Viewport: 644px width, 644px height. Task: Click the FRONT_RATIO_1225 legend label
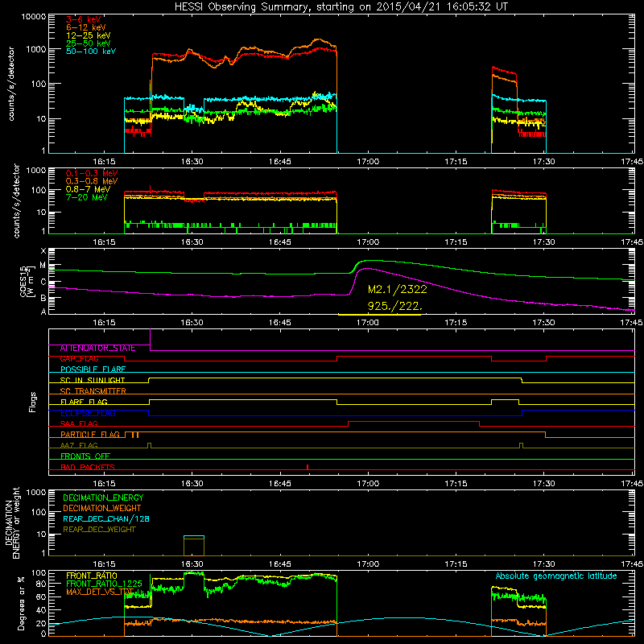[104, 584]
